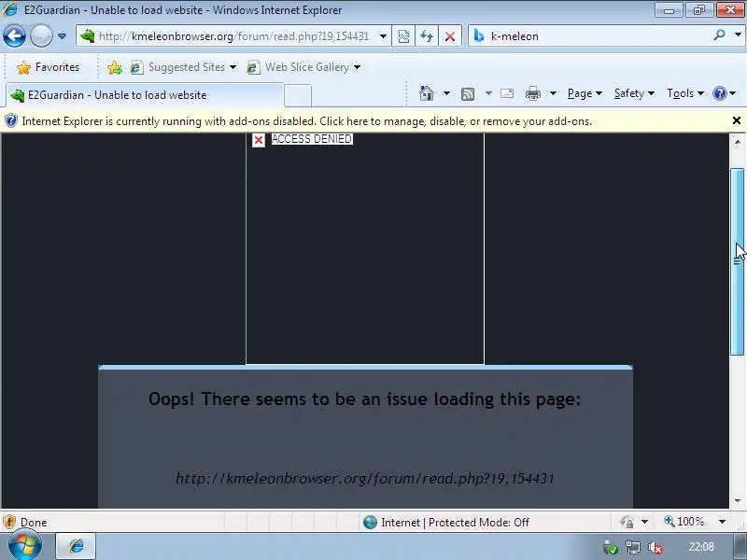Screen dimensions: 747x560
Task: Toggle Compatibility View broken-page icon
Action: pos(403,36)
